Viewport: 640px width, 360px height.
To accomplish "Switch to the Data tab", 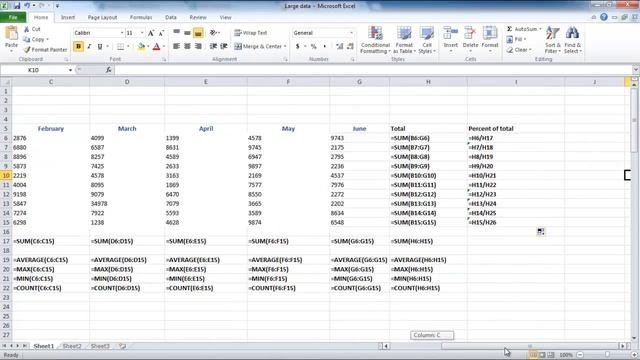I will tap(171, 18).
